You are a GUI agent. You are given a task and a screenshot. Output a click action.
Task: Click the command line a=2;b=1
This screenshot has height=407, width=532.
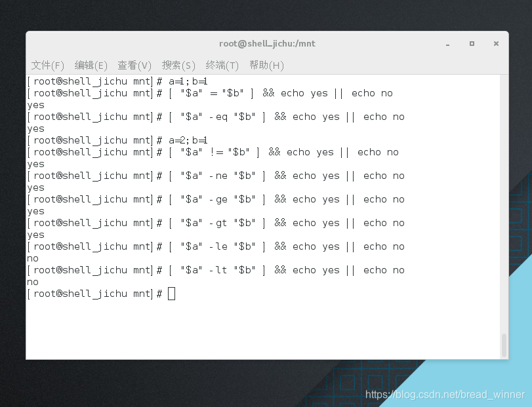click(x=188, y=140)
